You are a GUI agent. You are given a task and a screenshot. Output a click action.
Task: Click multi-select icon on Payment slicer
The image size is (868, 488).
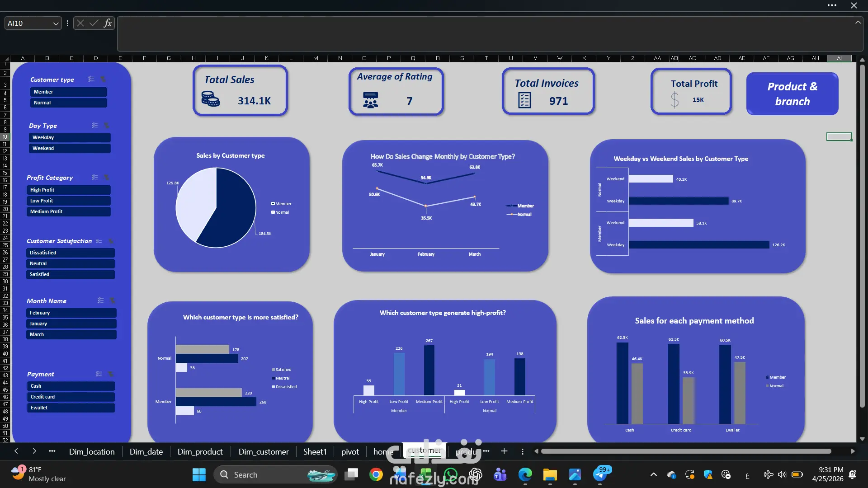[99, 374]
